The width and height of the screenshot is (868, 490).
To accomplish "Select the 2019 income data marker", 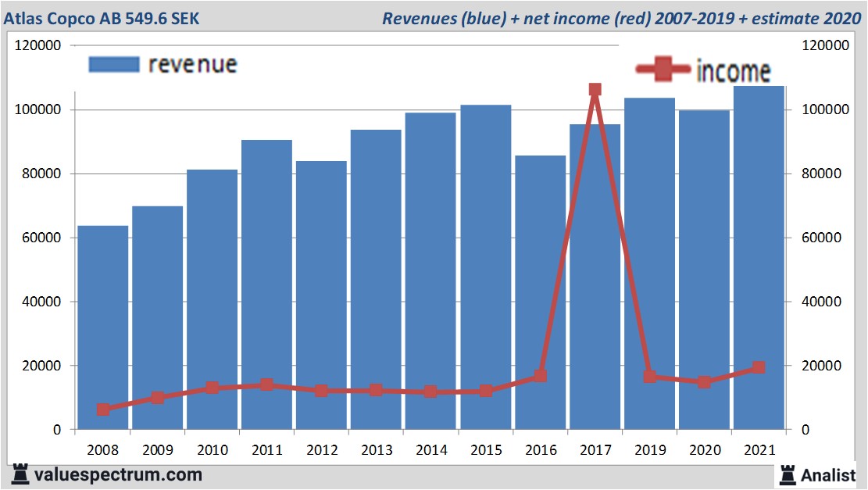I will (x=649, y=377).
